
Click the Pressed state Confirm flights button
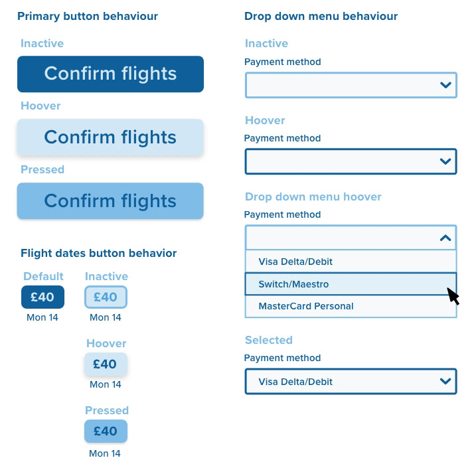point(110,201)
